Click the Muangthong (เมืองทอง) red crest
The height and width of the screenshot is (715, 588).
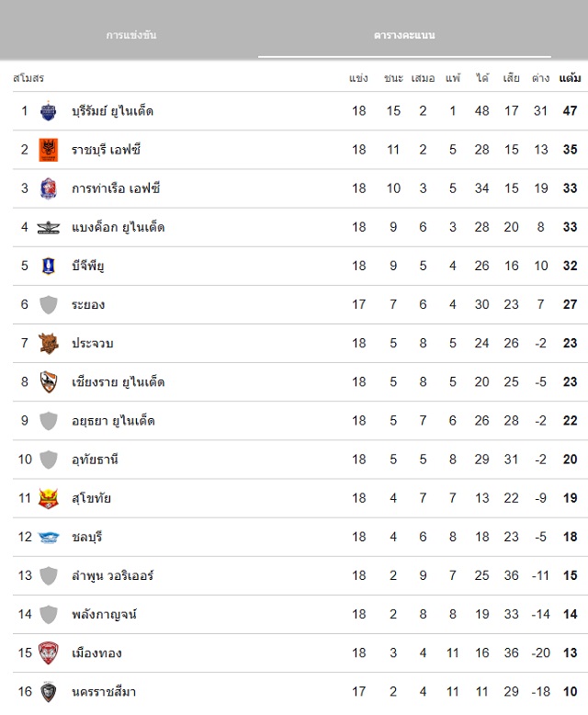48,653
